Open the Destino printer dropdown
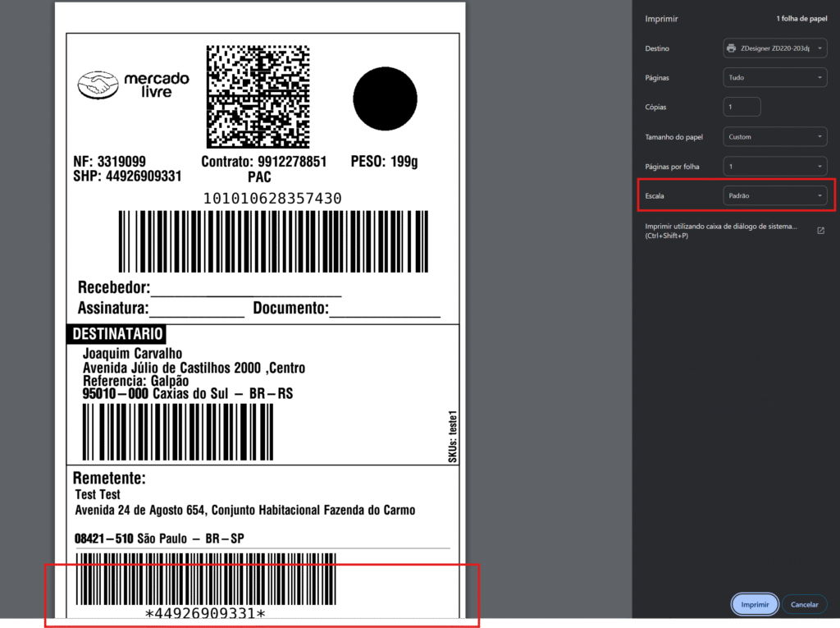 click(774, 48)
